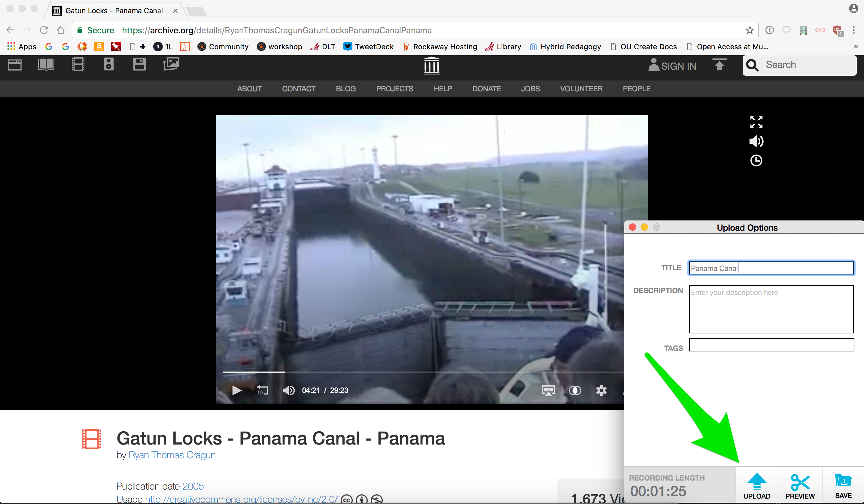Click the fullscreen expand icon
Screen dimensions: 864x504
pos(756,122)
